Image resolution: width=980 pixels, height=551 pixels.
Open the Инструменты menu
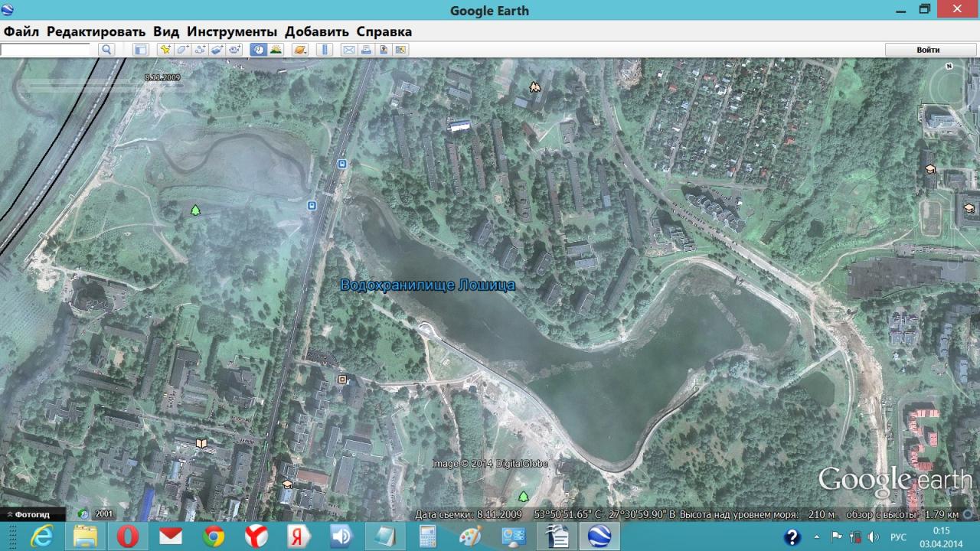(231, 31)
